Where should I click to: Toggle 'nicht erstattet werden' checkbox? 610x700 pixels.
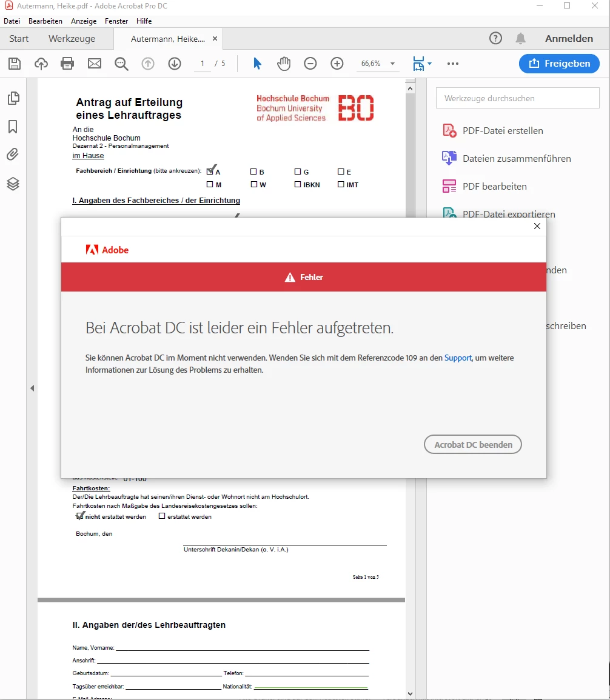[x=79, y=516]
